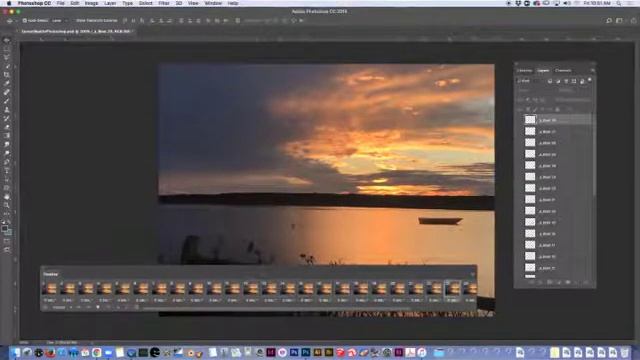Viewport: 640px width, 360px height.
Task: Click convert to video timeline icon
Action: [45, 307]
